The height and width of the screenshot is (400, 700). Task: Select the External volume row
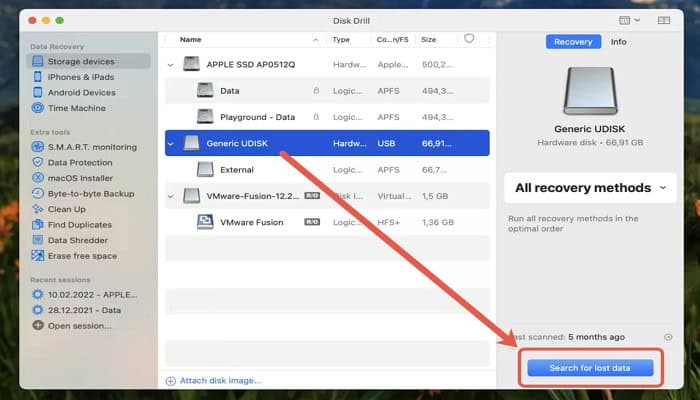[327, 170]
